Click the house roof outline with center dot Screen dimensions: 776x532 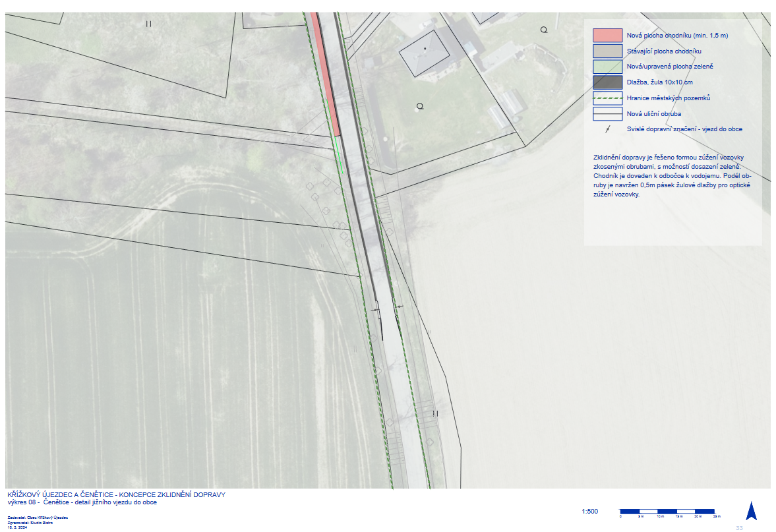point(425,53)
